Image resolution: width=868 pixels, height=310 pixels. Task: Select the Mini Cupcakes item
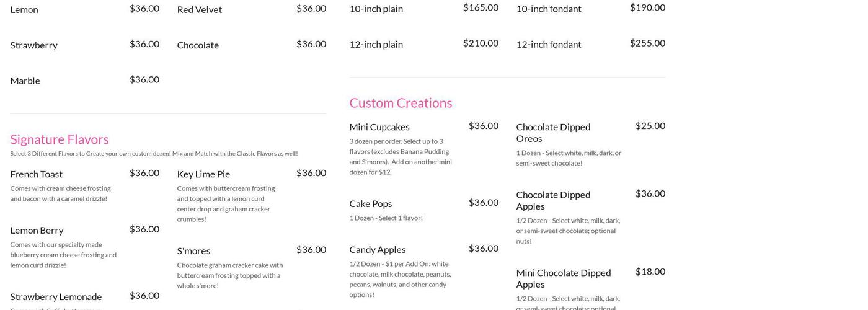[379, 127]
